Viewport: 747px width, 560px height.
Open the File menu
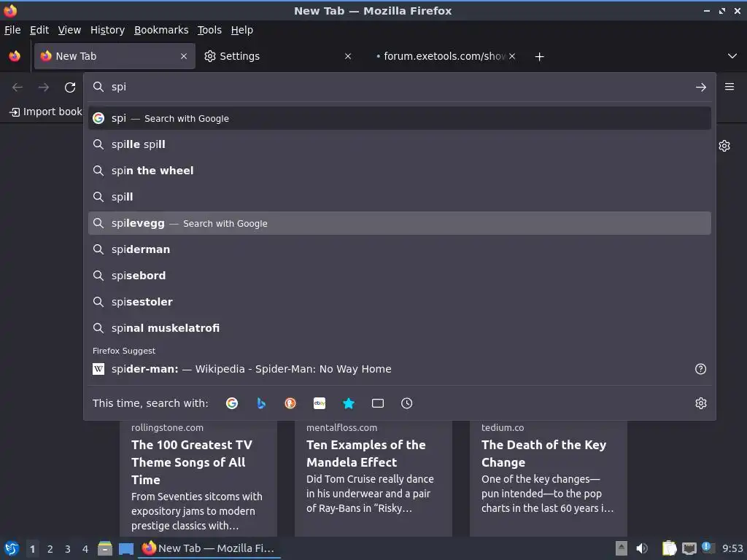click(12, 30)
